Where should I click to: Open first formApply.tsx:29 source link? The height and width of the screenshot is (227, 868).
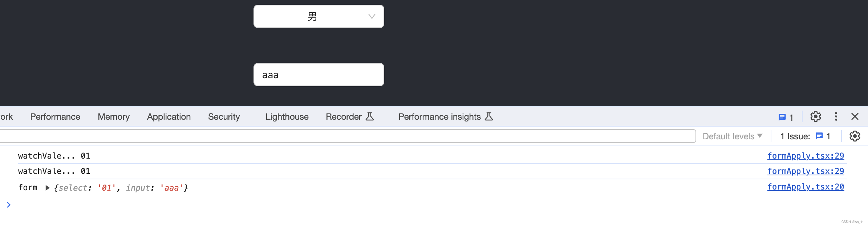(806, 156)
